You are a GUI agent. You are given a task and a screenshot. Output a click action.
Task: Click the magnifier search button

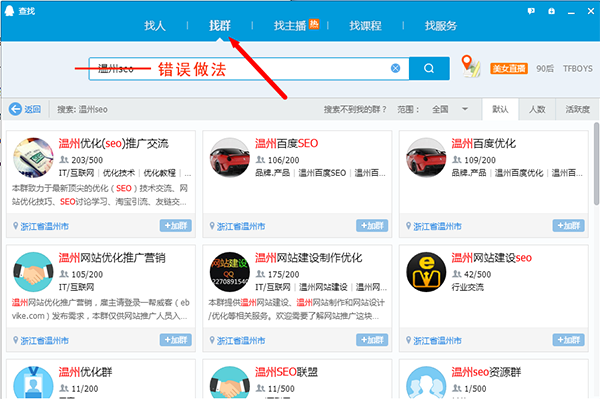click(429, 68)
